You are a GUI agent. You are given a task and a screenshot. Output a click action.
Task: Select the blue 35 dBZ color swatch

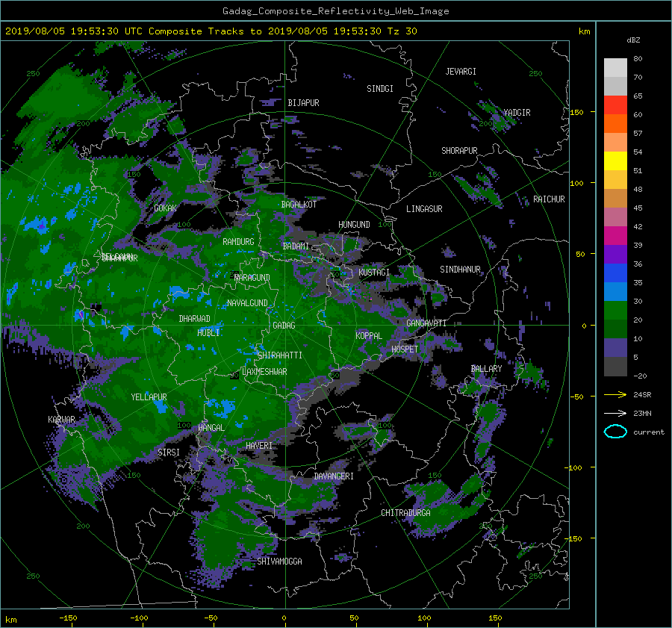coord(615,273)
